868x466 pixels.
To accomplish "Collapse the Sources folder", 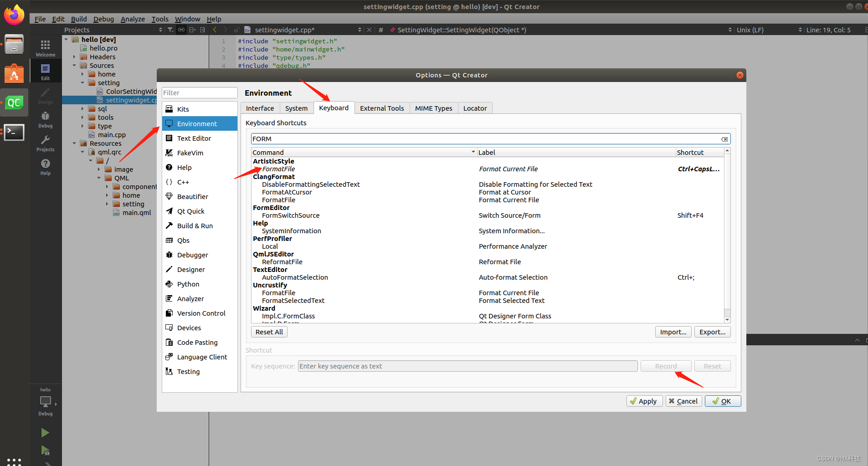I will tap(74, 66).
